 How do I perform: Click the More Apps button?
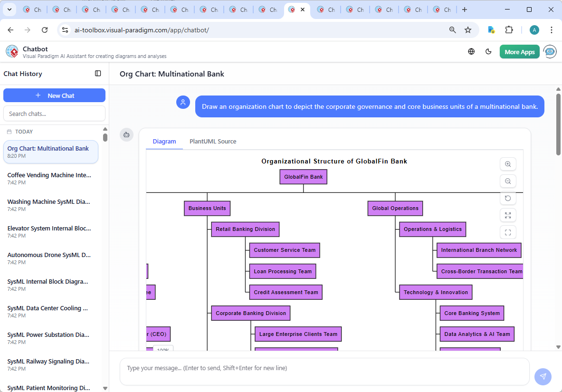(x=519, y=51)
